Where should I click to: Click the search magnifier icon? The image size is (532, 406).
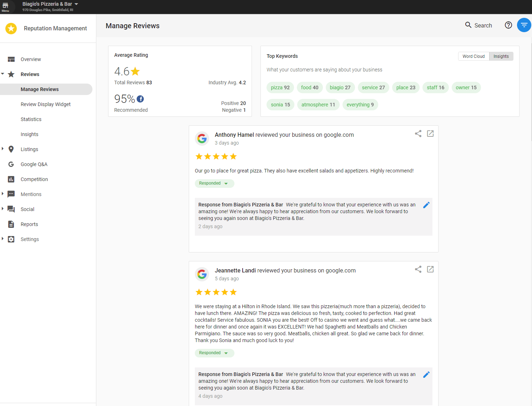[468, 25]
